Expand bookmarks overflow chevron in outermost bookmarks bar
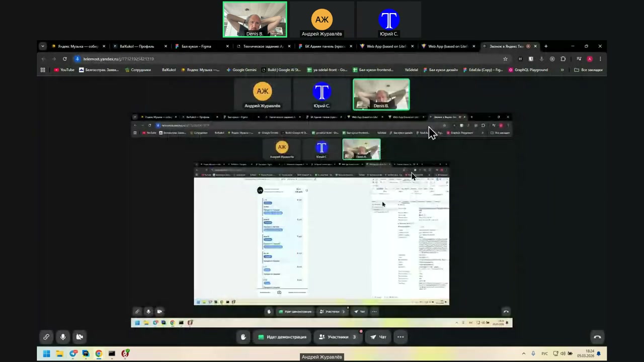The width and height of the screenshot is (644, 362). [x=562, y=70]
